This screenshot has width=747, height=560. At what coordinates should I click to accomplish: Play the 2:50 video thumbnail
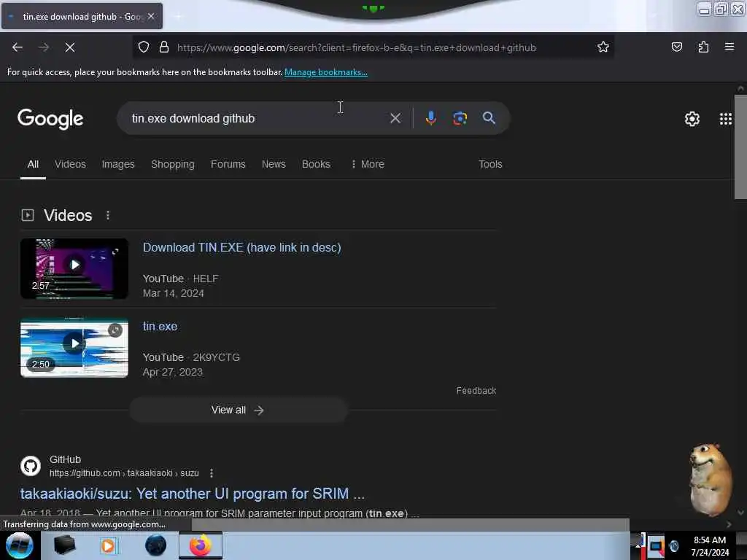tap(74, 347)
